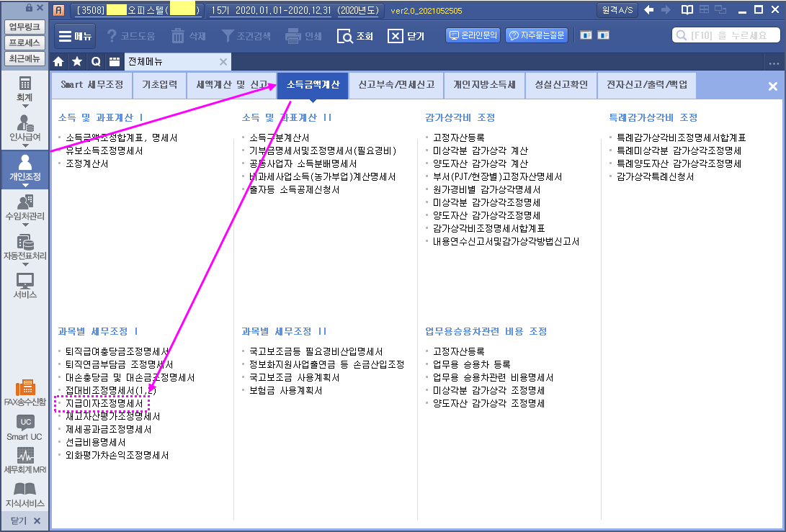Expand the arrow below 개인조정
786x532 pixels.
[x=25, y=185]
